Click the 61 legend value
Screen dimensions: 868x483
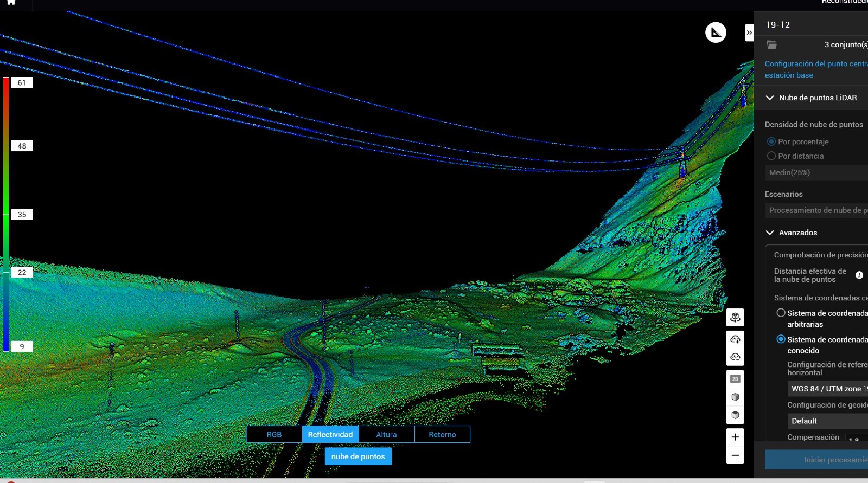22,82
